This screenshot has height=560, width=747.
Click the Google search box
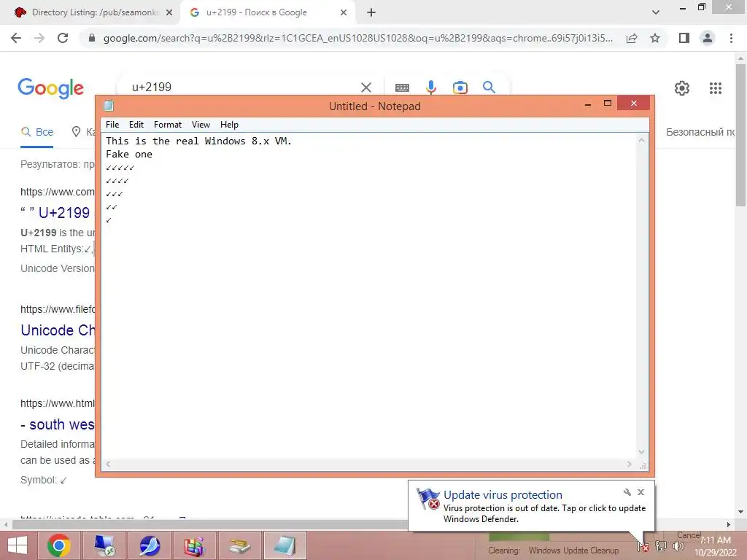pyautogui.click(x=239, y=87)
